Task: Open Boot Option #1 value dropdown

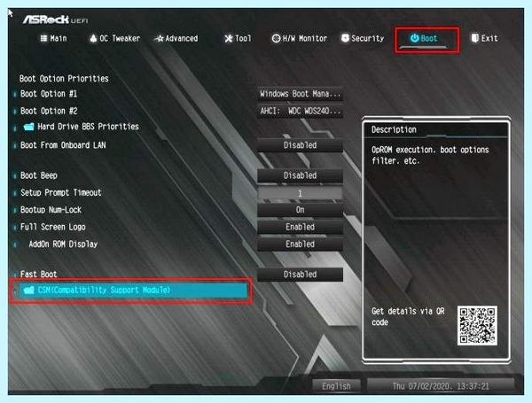Action: pos(300,94)
